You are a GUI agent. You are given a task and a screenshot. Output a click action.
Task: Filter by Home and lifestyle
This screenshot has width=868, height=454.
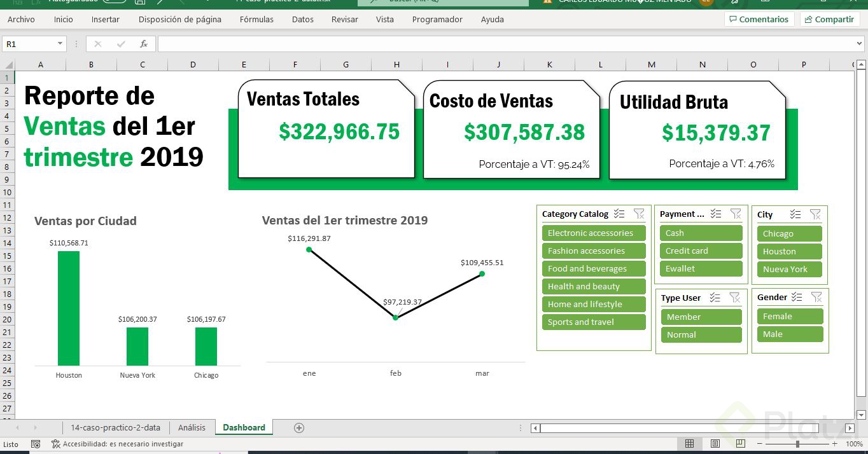[594, 305]
